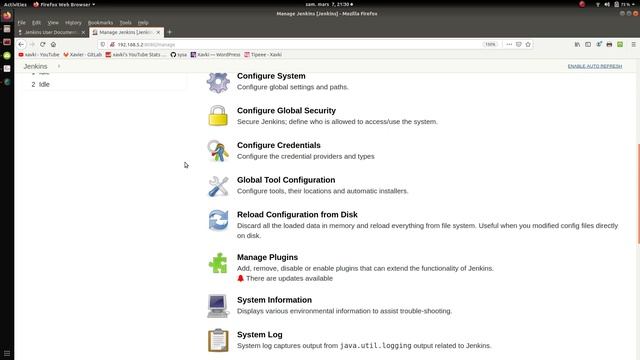Screen dimensions: 640x360
Task: Open the Bookmarks menu
Action: 100,22
